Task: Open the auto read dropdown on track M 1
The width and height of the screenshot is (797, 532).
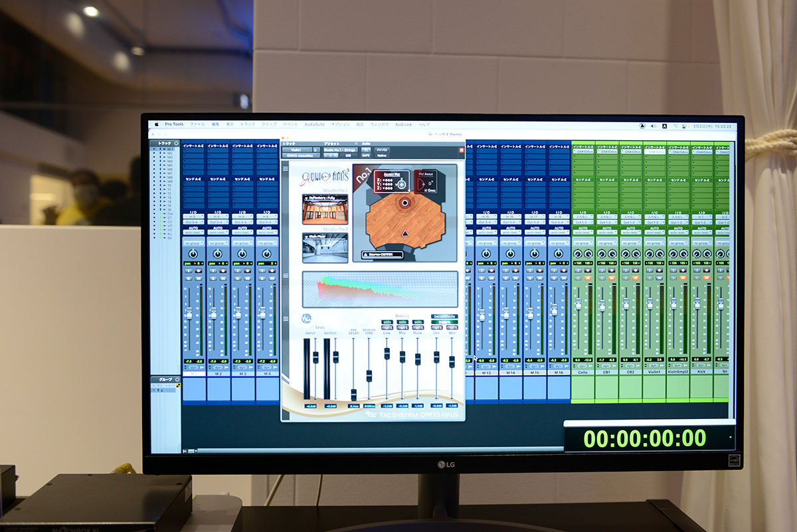Action: [x=193, y=232]
